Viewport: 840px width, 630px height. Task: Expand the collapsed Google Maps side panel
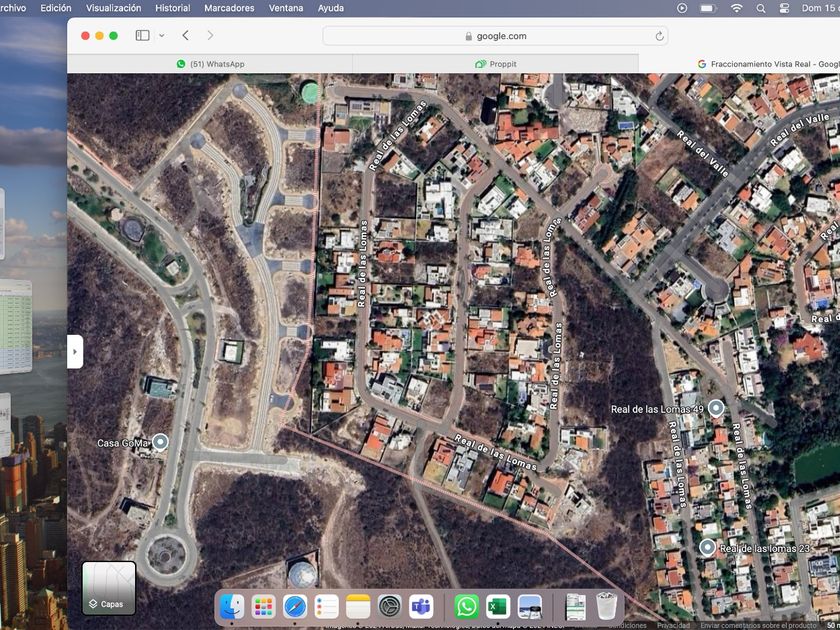75,351
